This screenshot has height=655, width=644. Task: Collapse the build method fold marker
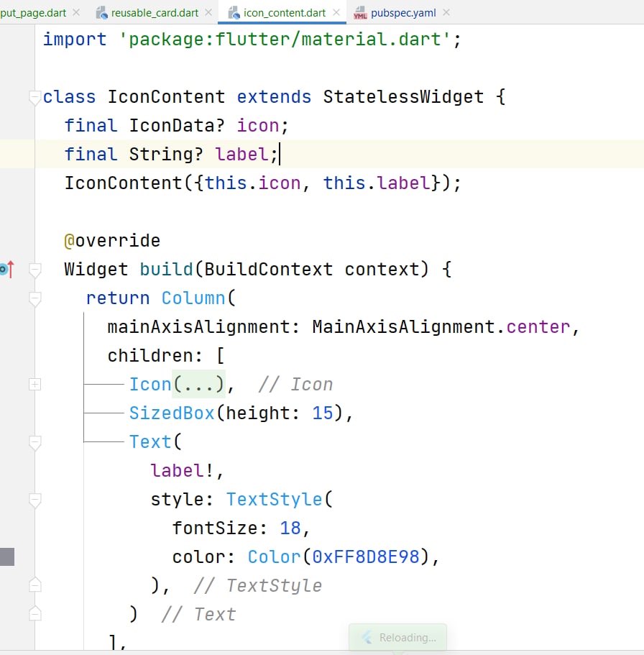pos(35,270)
